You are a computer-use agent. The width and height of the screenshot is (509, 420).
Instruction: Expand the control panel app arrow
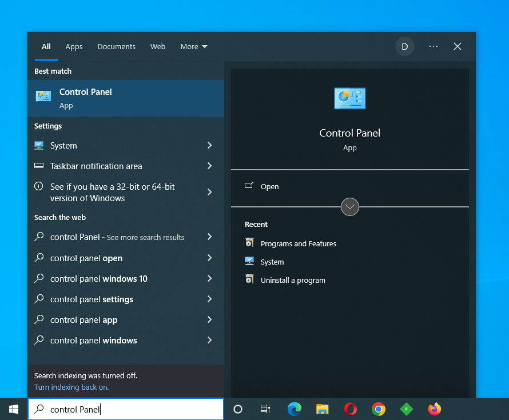(x=209, y=319)
